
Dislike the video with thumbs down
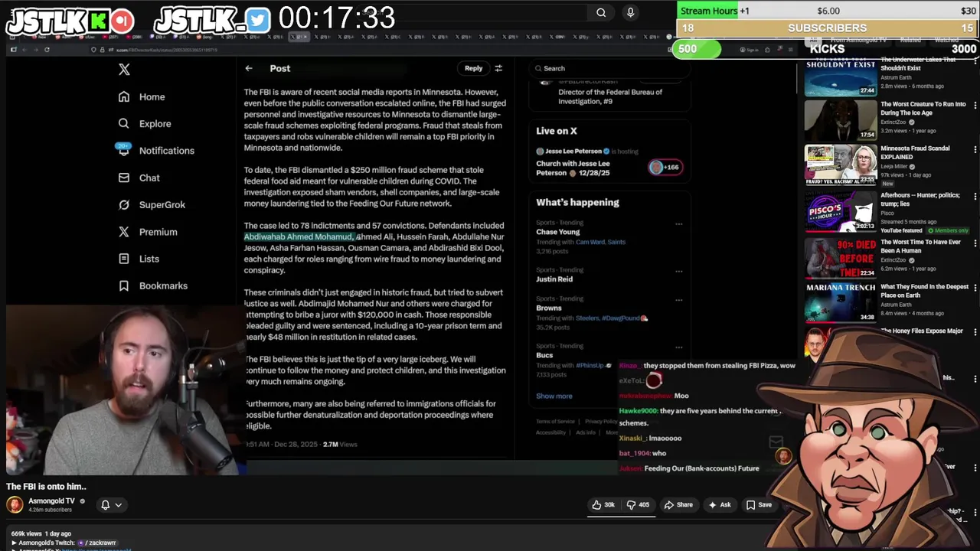coord(638,505)
